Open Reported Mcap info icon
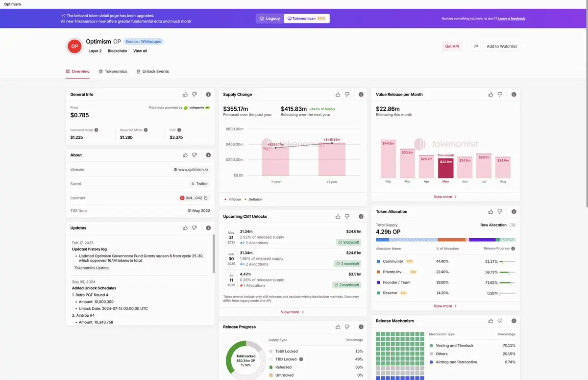588x380 pixels. (146, 130)
